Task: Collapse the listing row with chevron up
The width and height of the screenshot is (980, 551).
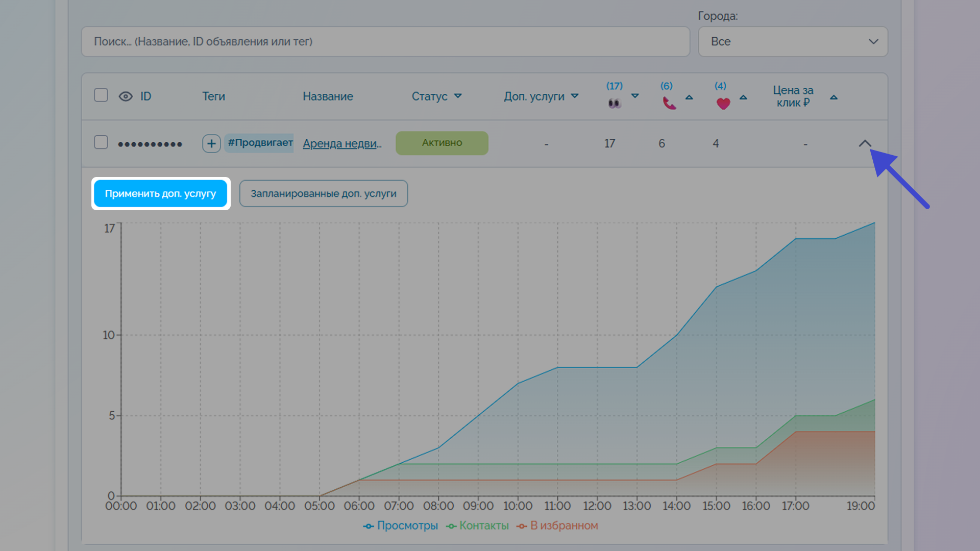Action: [x=865, y=143]
